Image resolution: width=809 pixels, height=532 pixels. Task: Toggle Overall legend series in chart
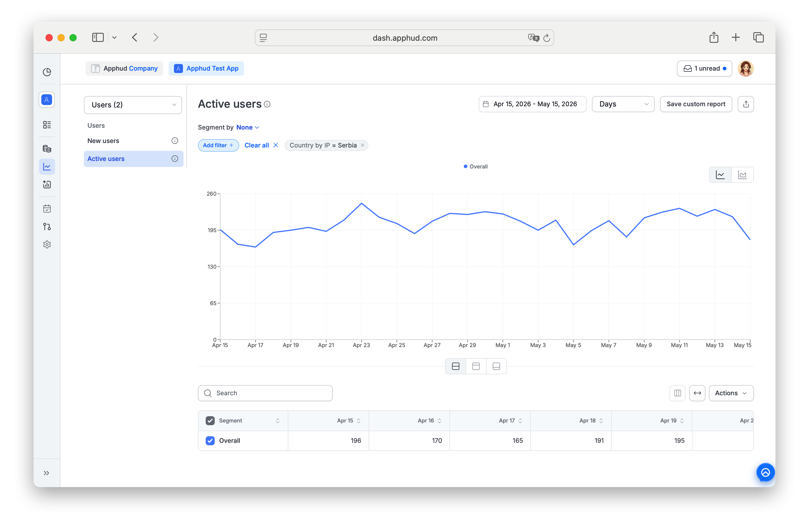475,166
